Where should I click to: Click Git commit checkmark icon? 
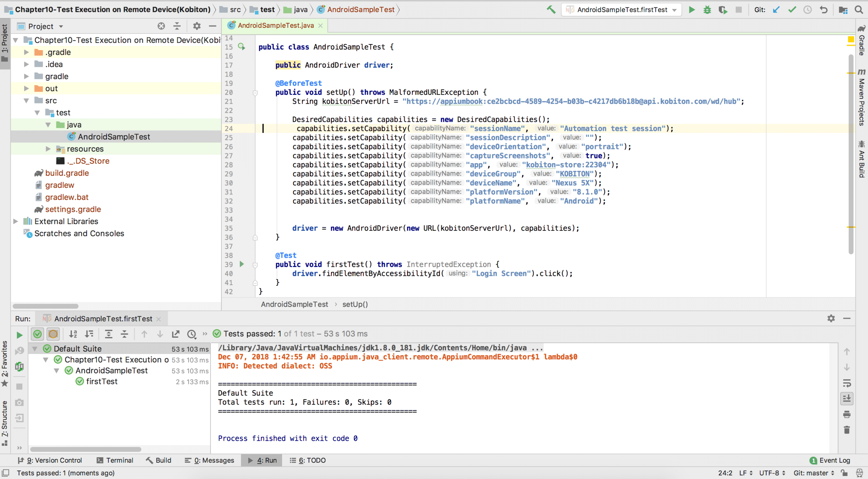[792, 9]
